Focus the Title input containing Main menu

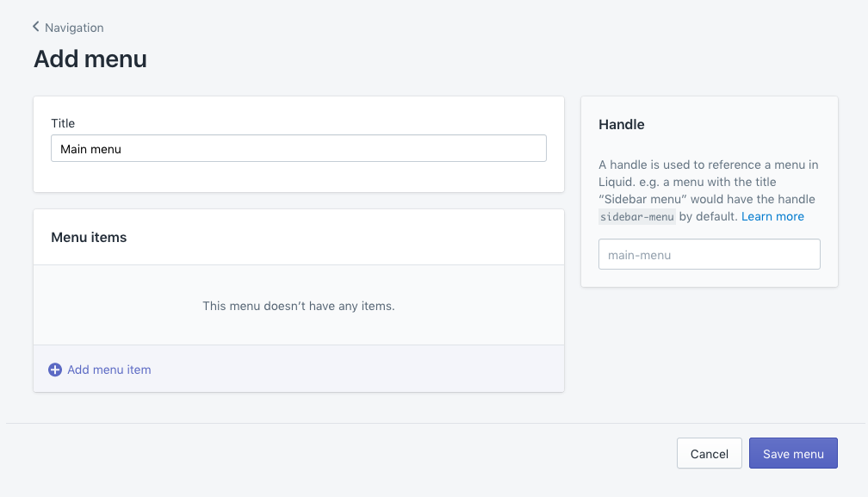tap(298, 148)
